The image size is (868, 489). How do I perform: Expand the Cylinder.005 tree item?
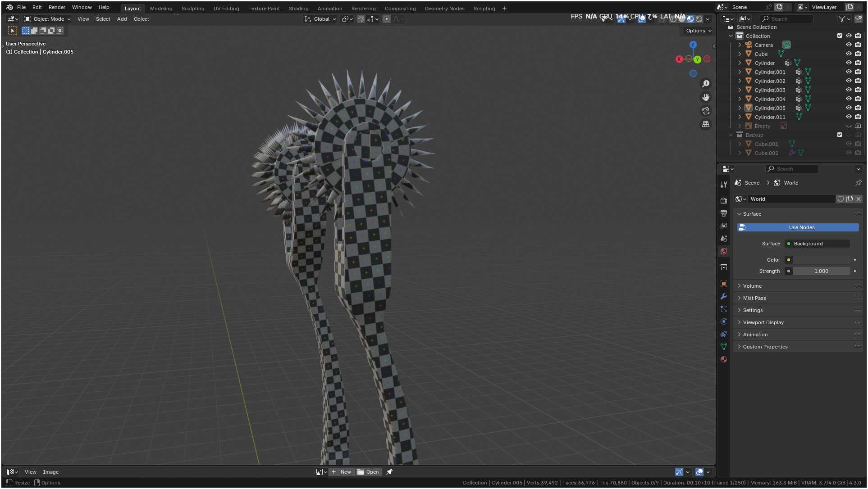tap(740, 108)
